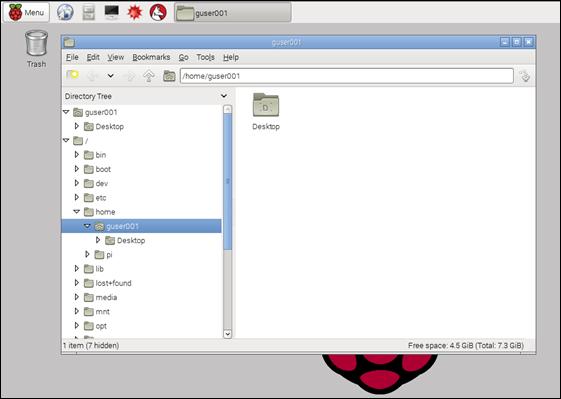The image size is (561, 399).
Task: Open the Bookmarks menu
Action: click(x=151, y=57)
